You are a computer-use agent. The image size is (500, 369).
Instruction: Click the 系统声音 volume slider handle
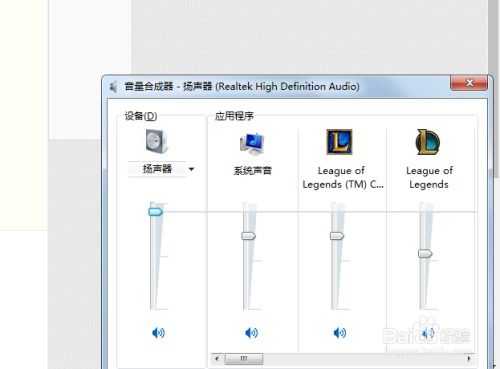[x=248, y=236]
